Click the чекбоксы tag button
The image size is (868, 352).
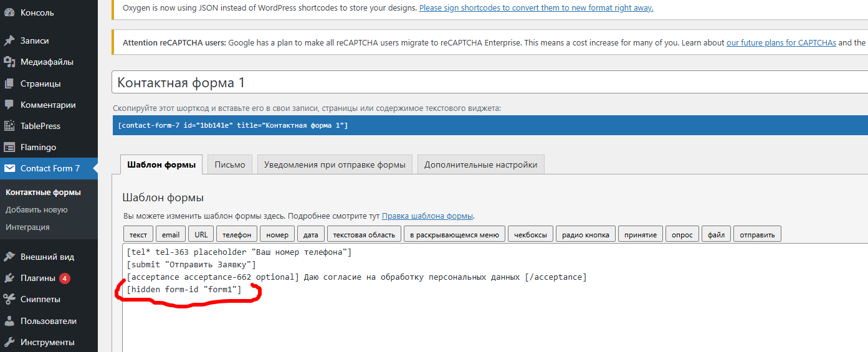tap(530, 234)
